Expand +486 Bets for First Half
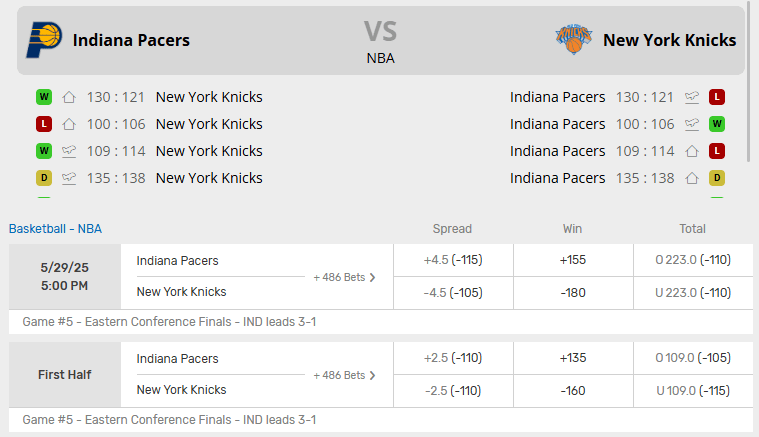This screenshot has height=437, width=759. [344, 375]
